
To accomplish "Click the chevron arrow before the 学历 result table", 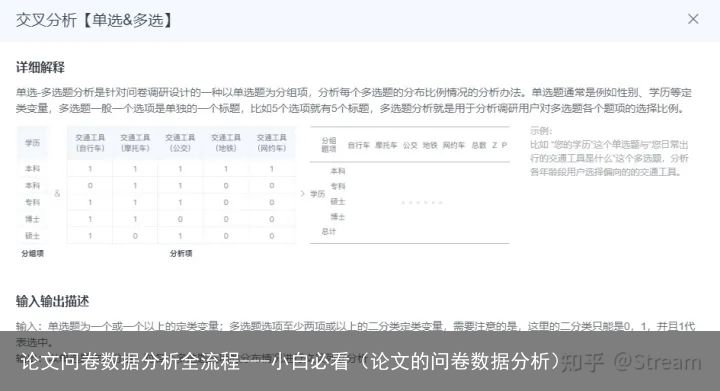I will coord(302,194).
